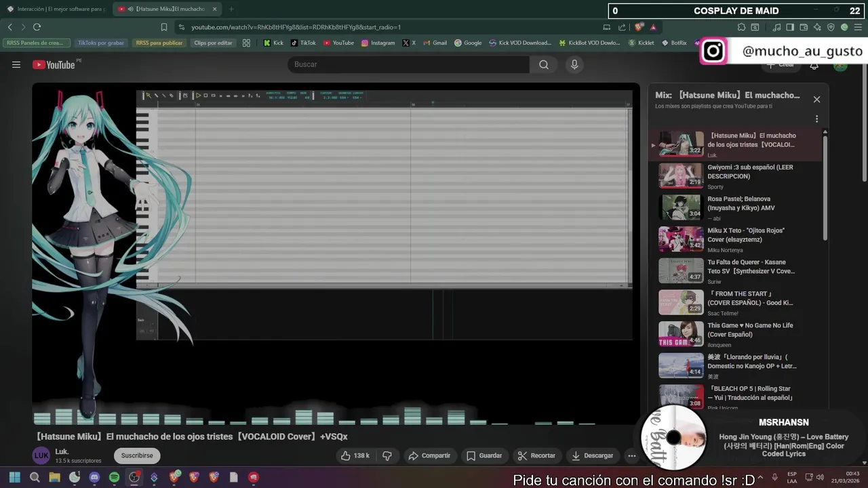
Task: Bookmark this page with the bookmark icon
Action: pyautogui.click(x=164, y=27)
